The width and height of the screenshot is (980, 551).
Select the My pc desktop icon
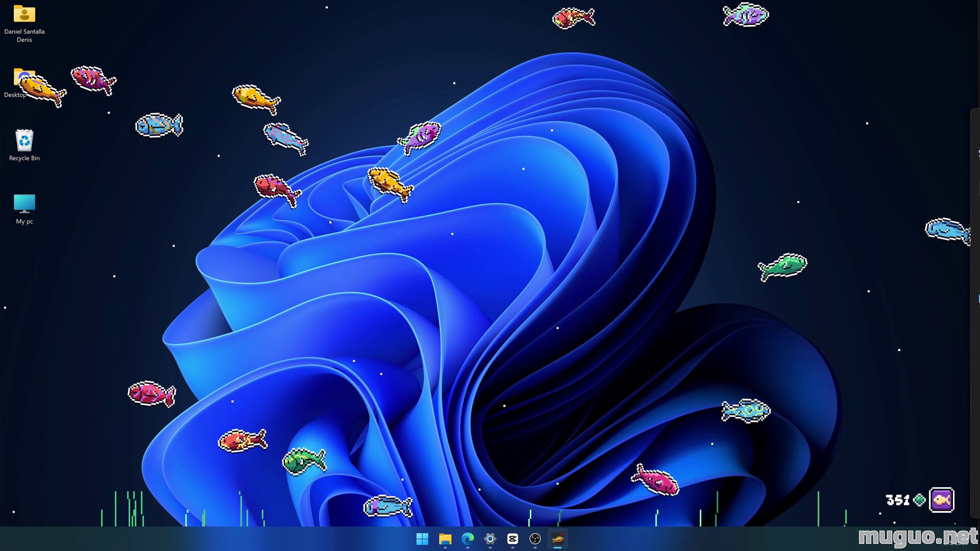point(24,209)
